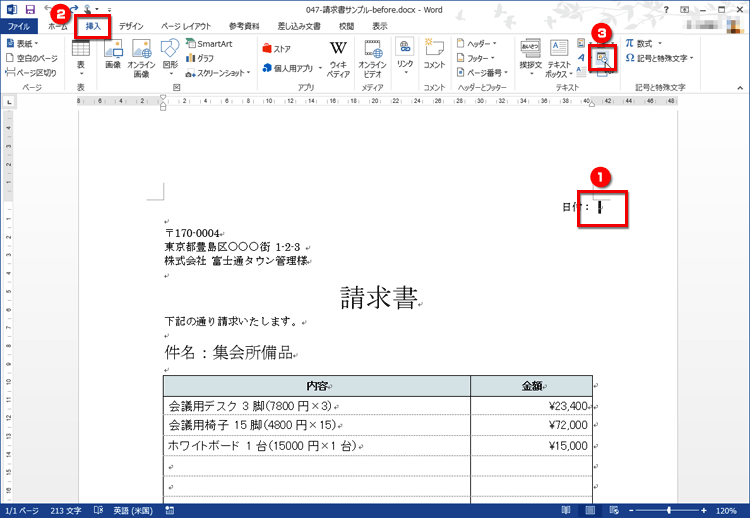Customize the Quick Access Toolbar

pos(110,10)
